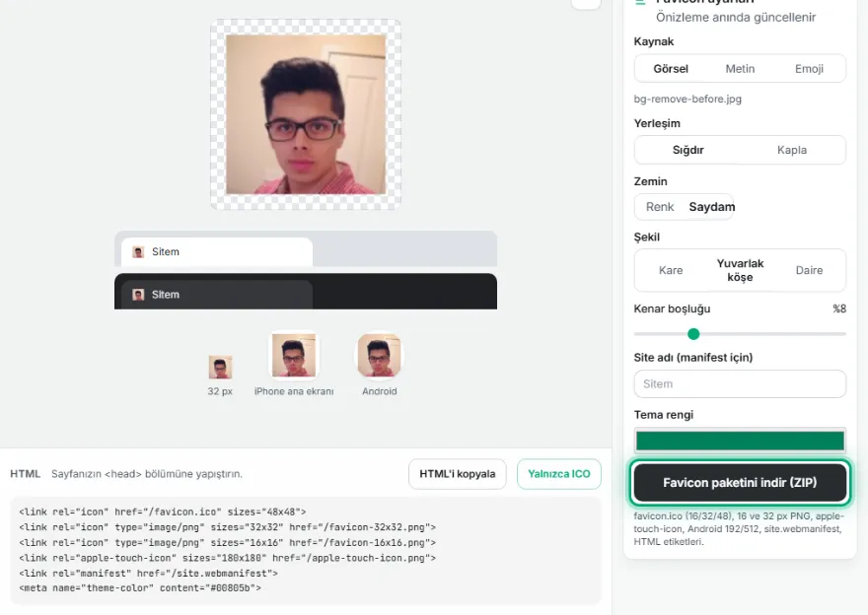This screenshot has width=868, height=615.
Task: Select the iPhone ana ekranı icon preview
Action: point(294,355)
